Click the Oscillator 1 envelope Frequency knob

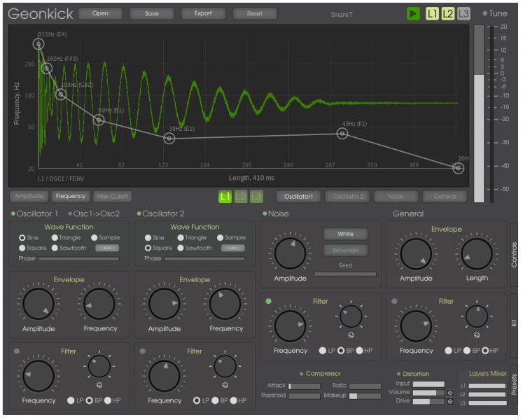pyautogui.click(x=99, y=304)
